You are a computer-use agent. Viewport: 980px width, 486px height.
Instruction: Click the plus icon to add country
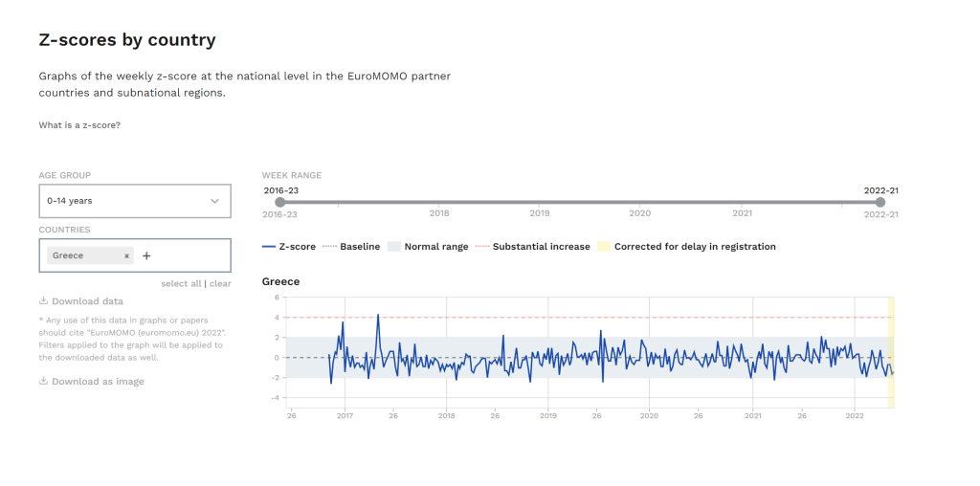146,255
